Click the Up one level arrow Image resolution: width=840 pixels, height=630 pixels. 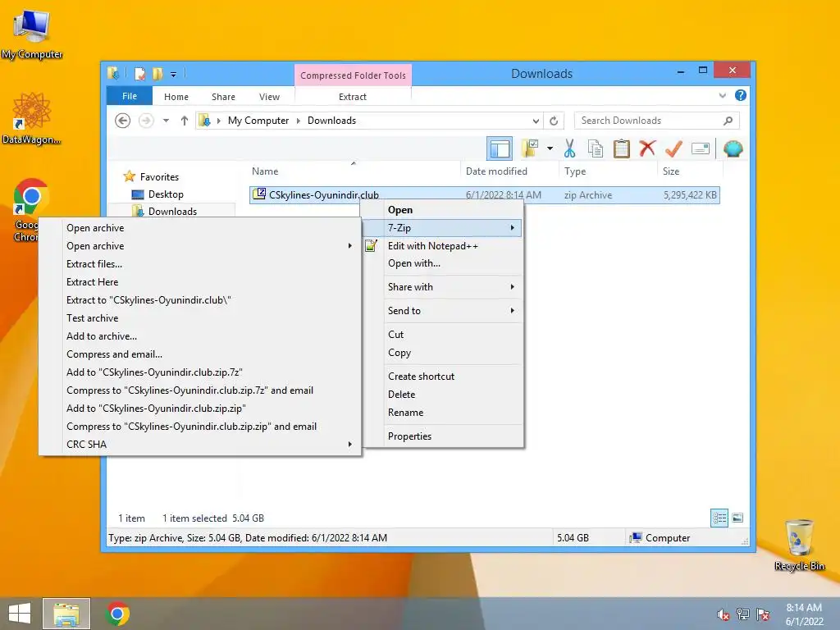point(185,121)
